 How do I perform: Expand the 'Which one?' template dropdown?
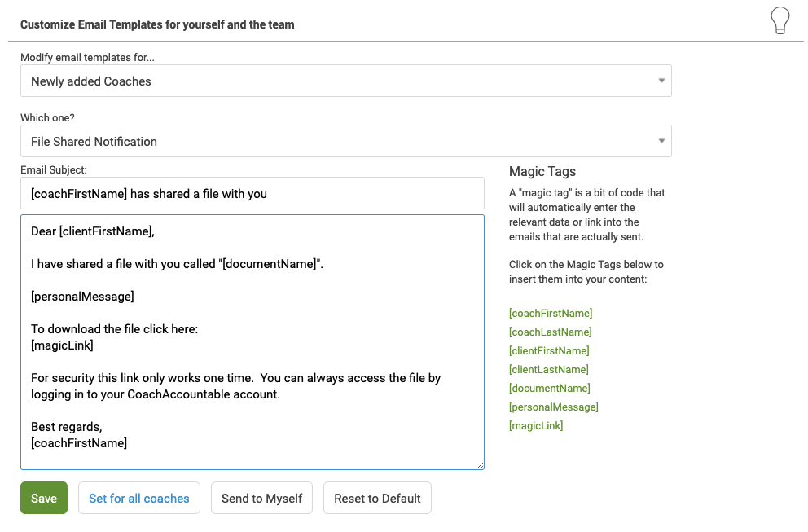pos(345,142)
